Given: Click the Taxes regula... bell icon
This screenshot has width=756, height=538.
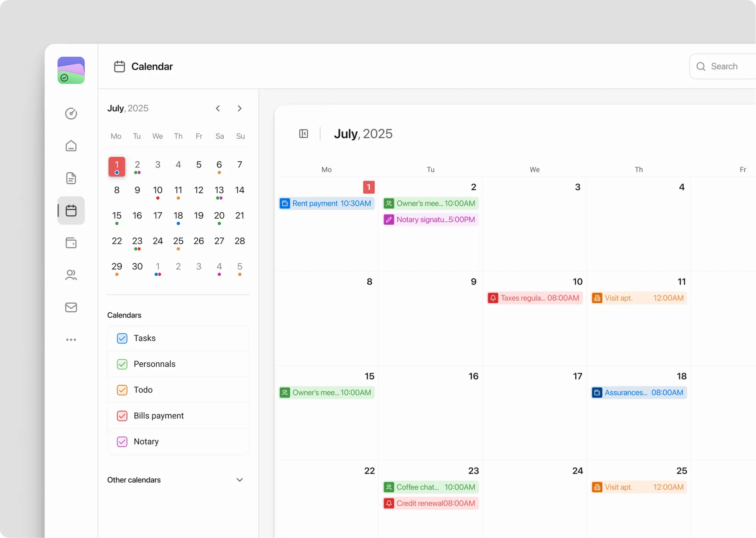Looking at the screenshot, I should 493,298.
